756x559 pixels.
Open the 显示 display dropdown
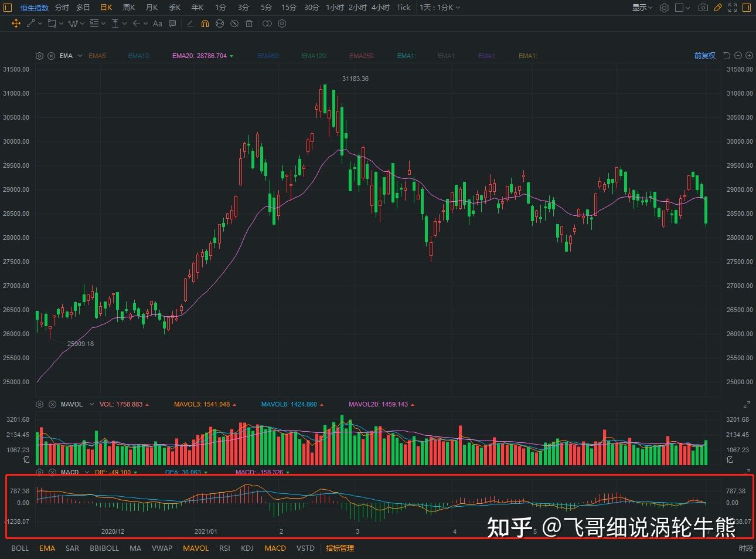pyautogui.click(x=641, y=8)
